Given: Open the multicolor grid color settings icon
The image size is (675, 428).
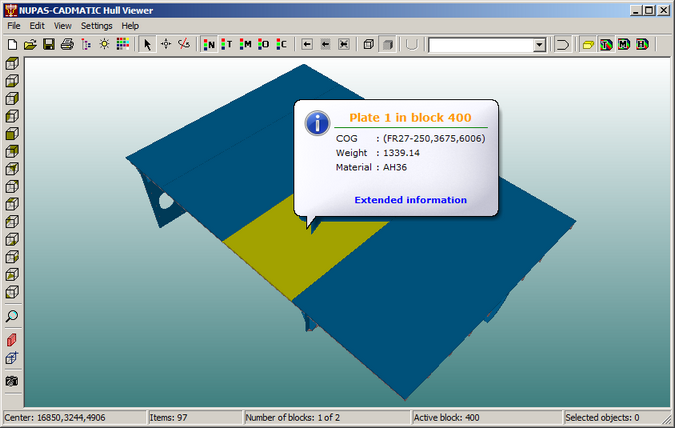Looking at the screenshot, I should pyautogui.click(x=123, y=44).
